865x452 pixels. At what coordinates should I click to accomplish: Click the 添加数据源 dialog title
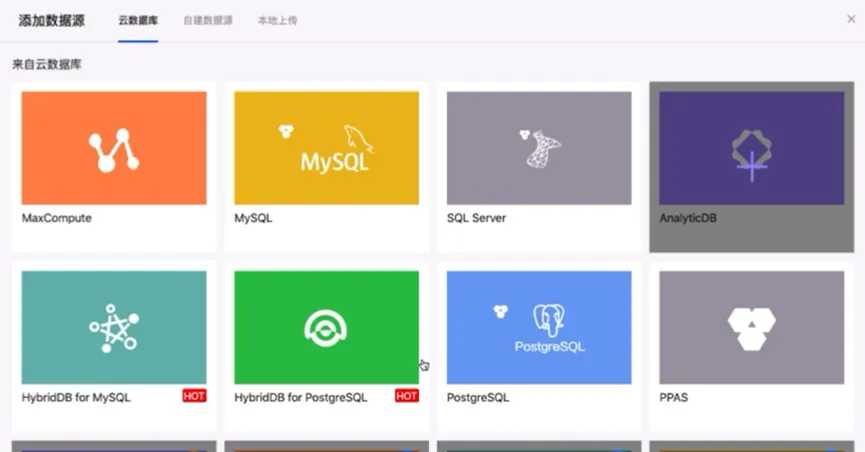click(x=52, y=20)
